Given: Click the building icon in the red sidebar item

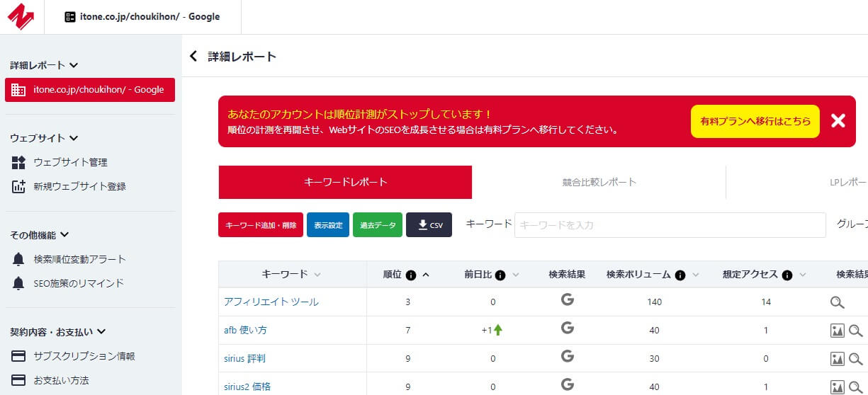Looking at the screenshot, I should (18, 90).
